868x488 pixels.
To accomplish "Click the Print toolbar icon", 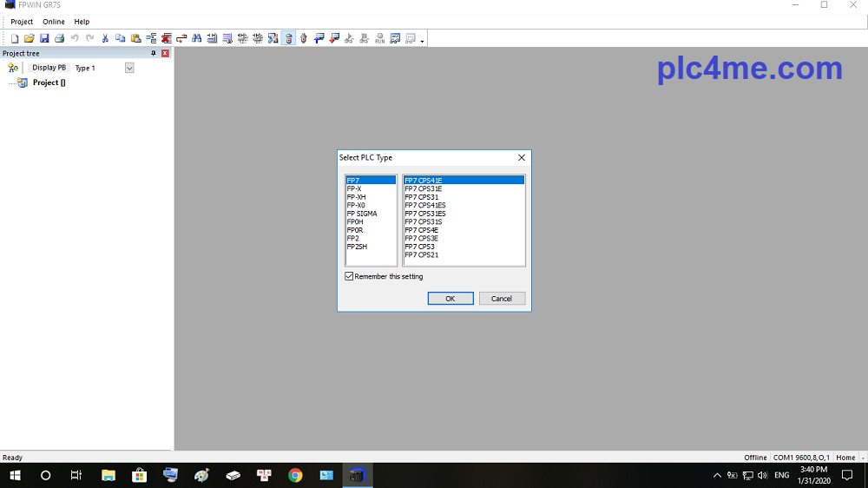I will (x=59, y=38).
